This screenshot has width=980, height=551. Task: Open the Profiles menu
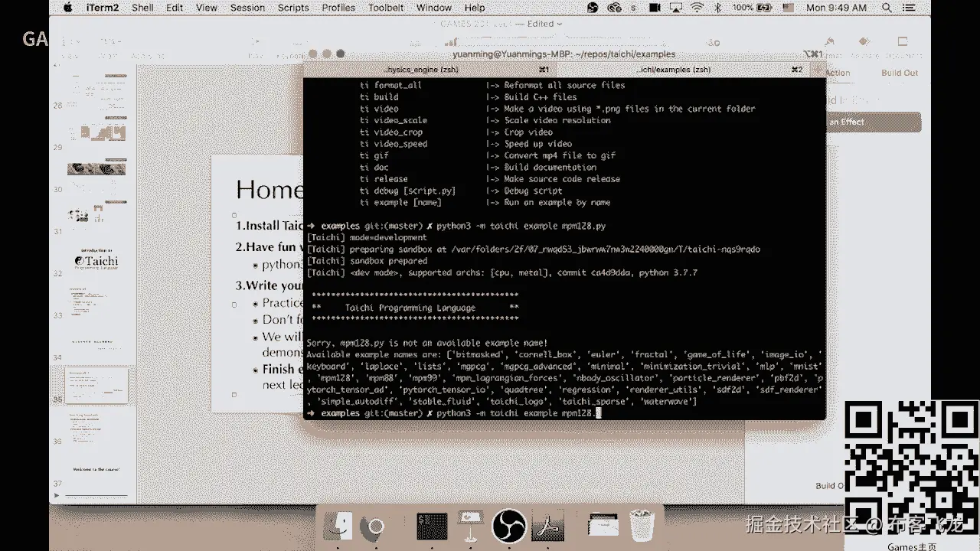point(338,8)
